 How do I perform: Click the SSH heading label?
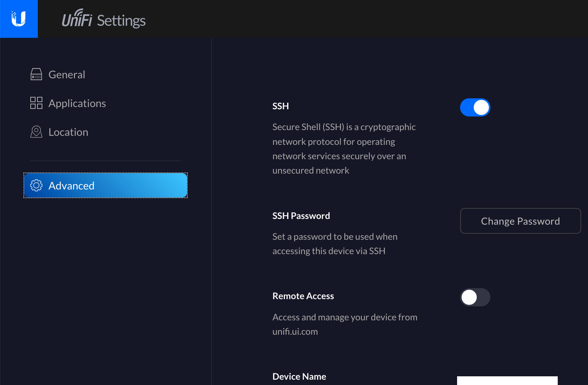click(280, 106)
